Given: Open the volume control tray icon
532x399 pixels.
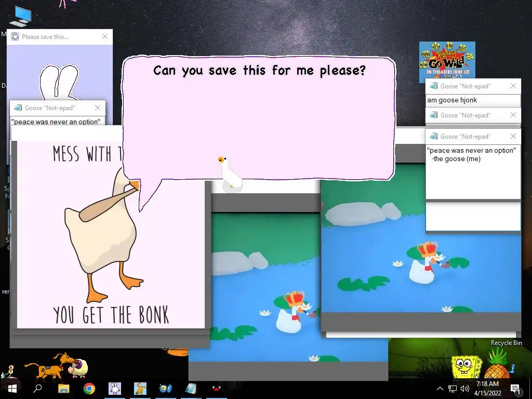Looking at the screenshot, I should (x=465, y=389).
